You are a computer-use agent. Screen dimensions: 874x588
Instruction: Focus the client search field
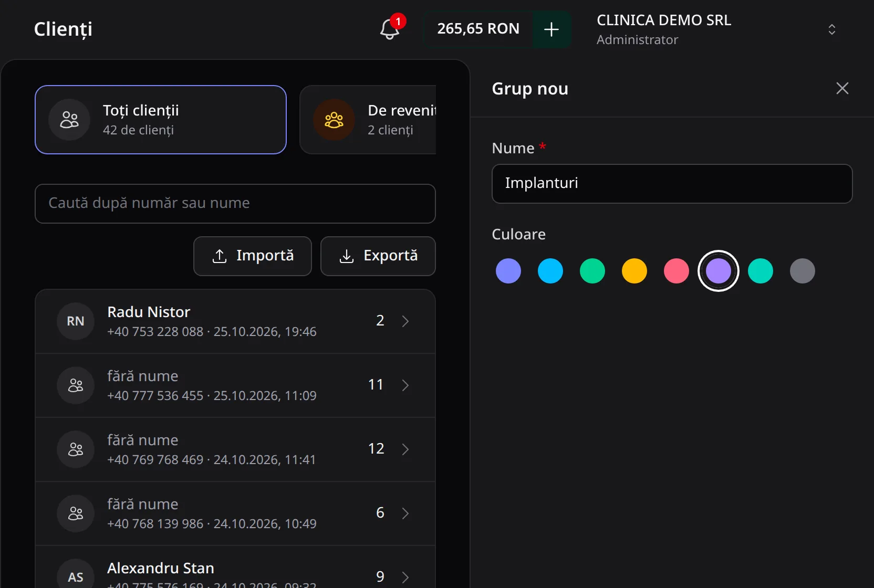point(235,204)
